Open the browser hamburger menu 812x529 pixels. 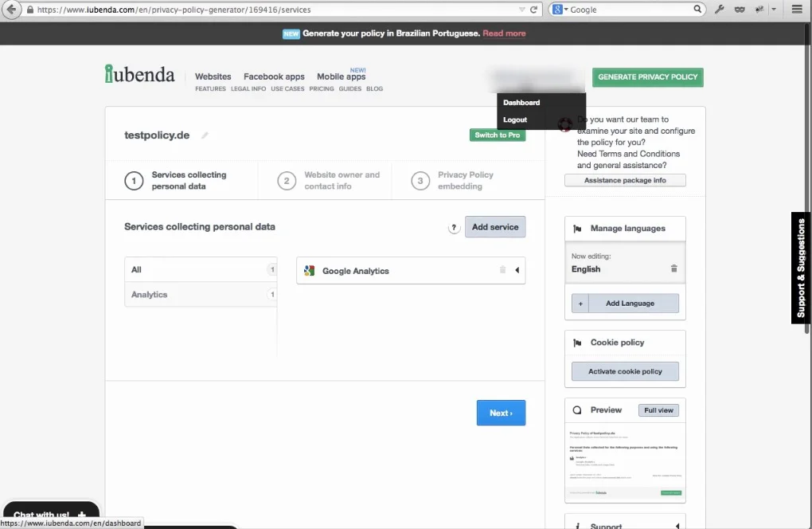797,9
